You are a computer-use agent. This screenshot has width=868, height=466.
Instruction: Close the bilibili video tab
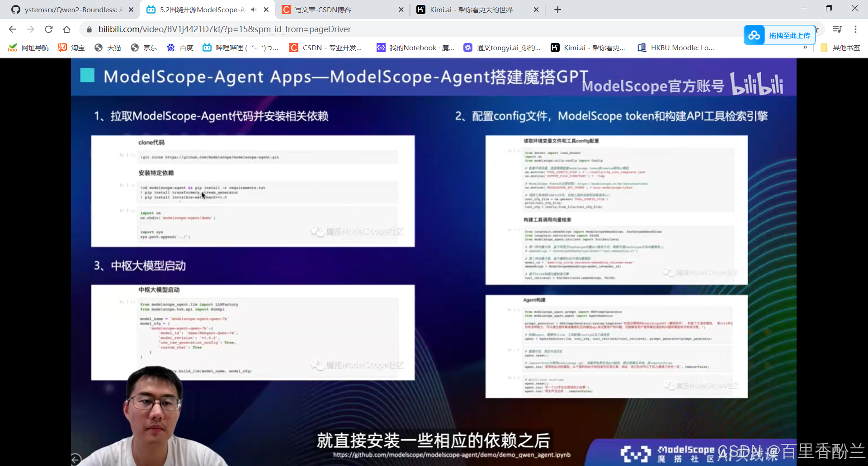(x=266, y=10)
